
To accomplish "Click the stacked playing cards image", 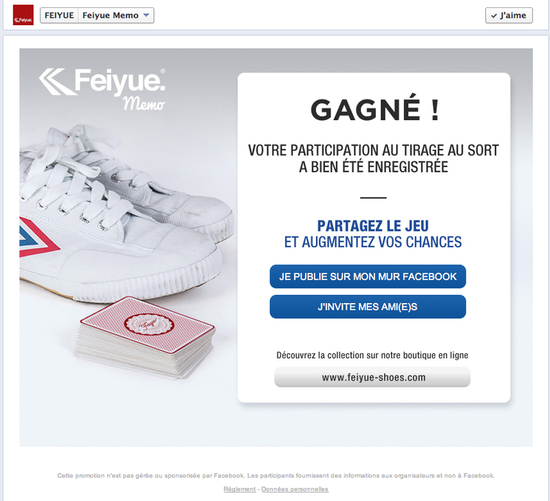I will pyautogui.click(x=145, y=338).
